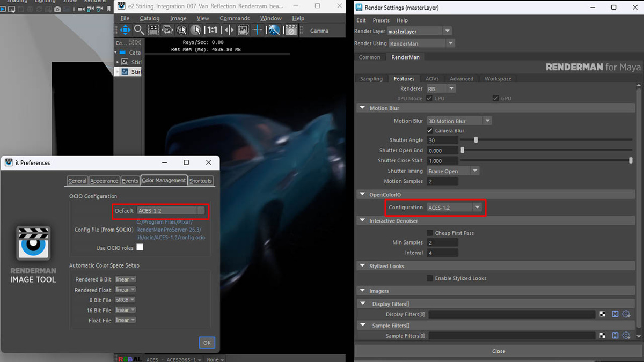This screenshot has height=362, width=644.
Task: Click the Close button in Render Settings
Action: click(499, 351)
